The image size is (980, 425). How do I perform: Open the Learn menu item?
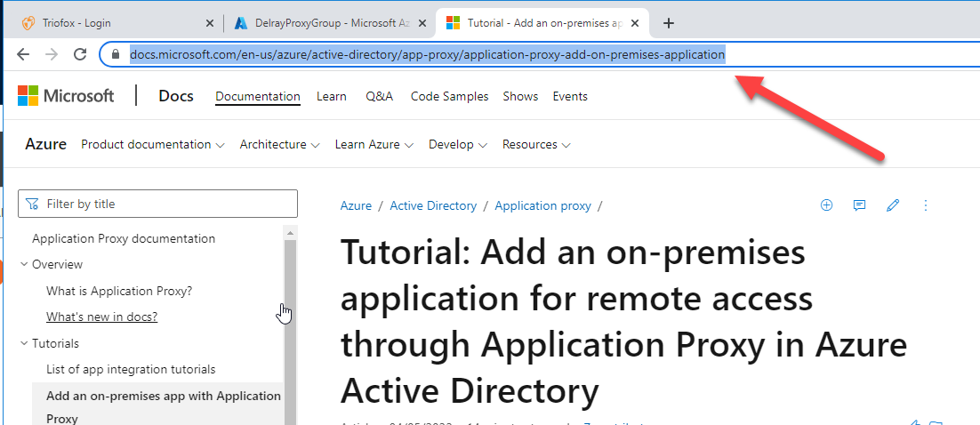click(331, 96)
